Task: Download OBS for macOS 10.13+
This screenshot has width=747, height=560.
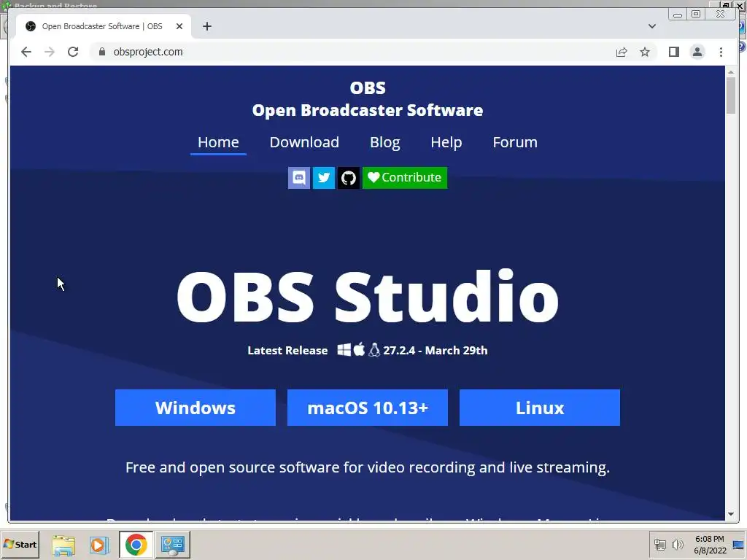Action: point(368,408)
